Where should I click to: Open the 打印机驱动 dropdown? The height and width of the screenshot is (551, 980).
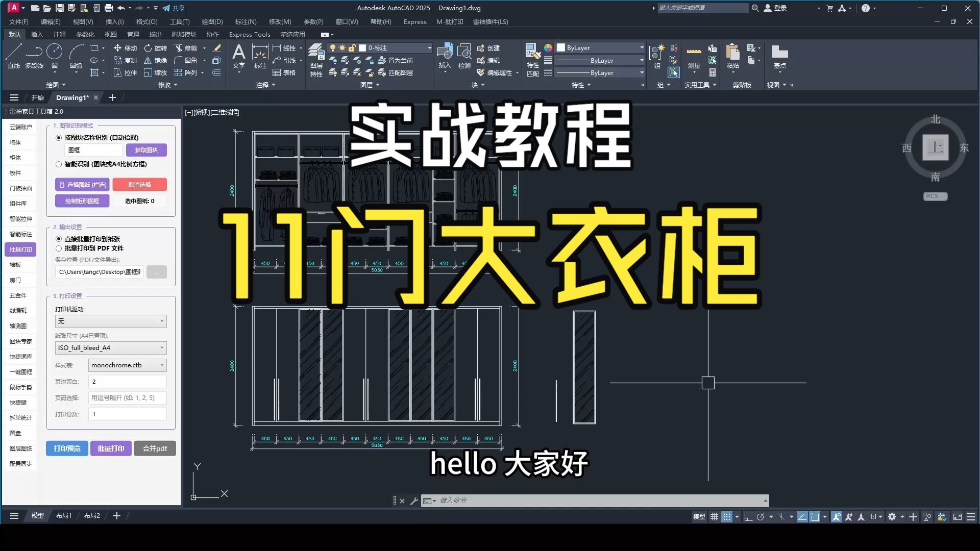coord(111,321)
